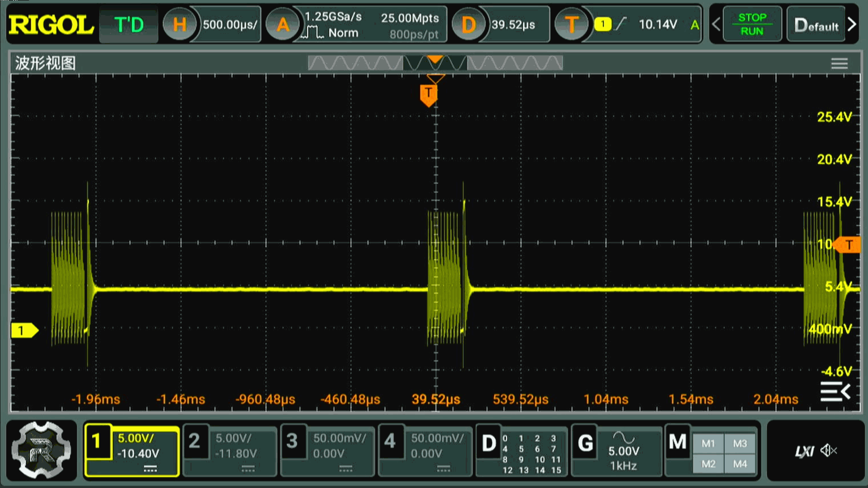868x488 pixels.
Task: Expand left arrow beside STOP RUN
Action: (716, 24)
